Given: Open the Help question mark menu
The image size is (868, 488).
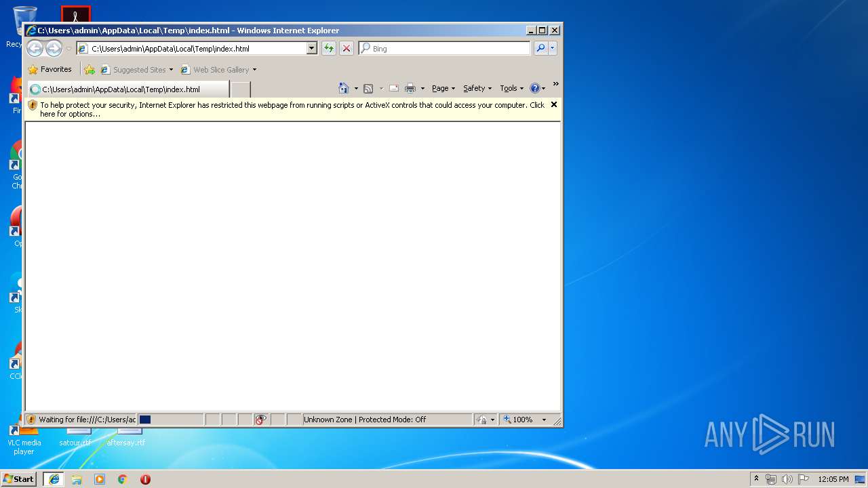Looking at the screenshot, I should click(x=537, y=88).
